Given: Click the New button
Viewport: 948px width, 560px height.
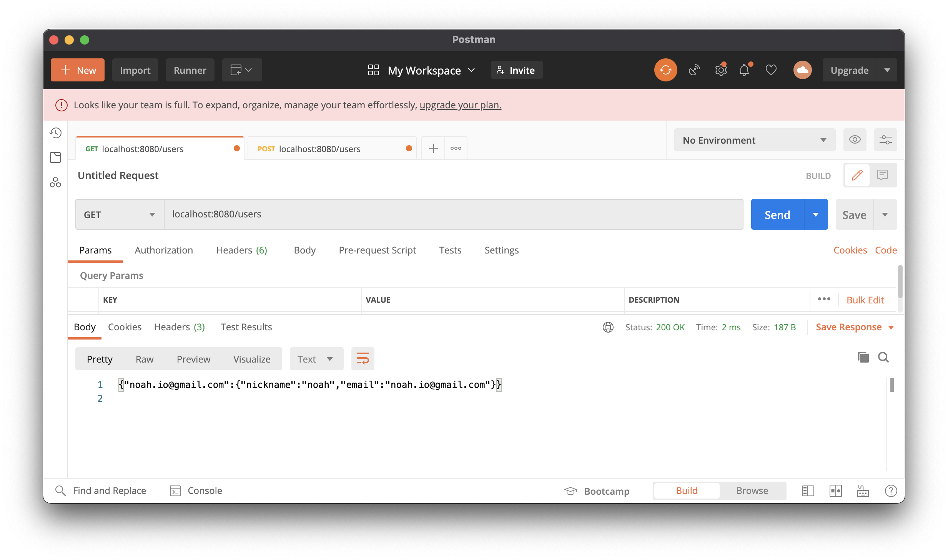Looking at the screenshot, I should click(78, 70).
